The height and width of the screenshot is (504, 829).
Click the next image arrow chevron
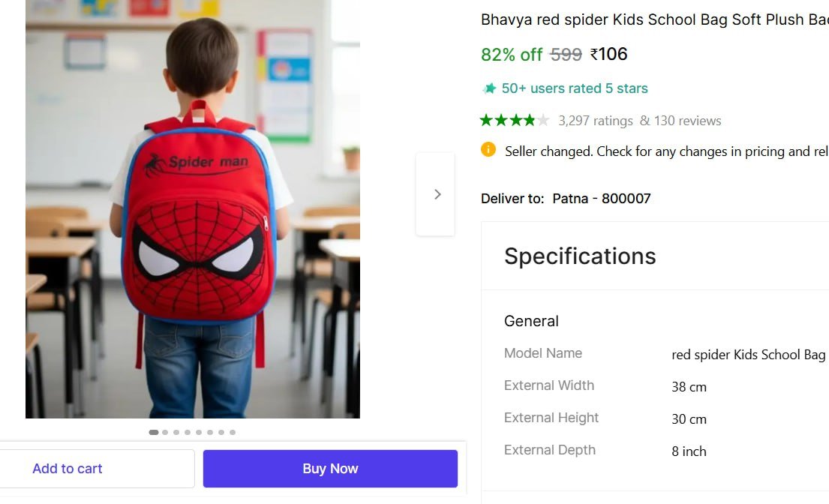click(x=437, y=194)
